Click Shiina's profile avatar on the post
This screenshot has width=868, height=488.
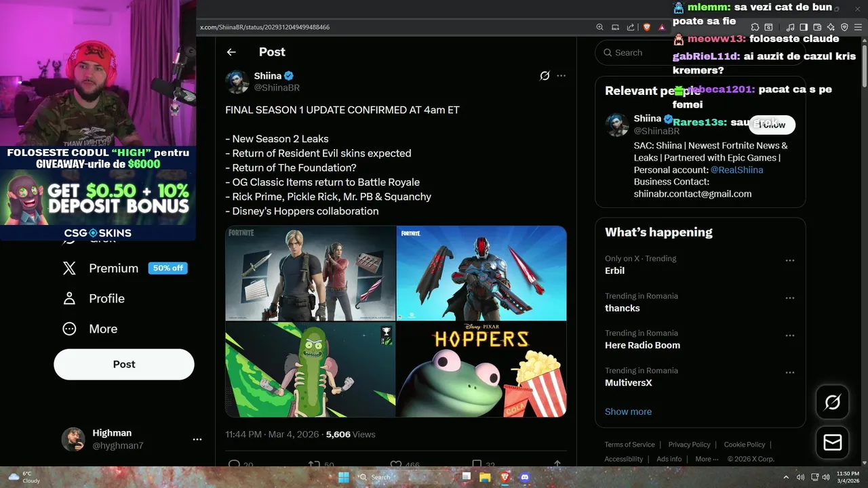click(x=237, y=81)
